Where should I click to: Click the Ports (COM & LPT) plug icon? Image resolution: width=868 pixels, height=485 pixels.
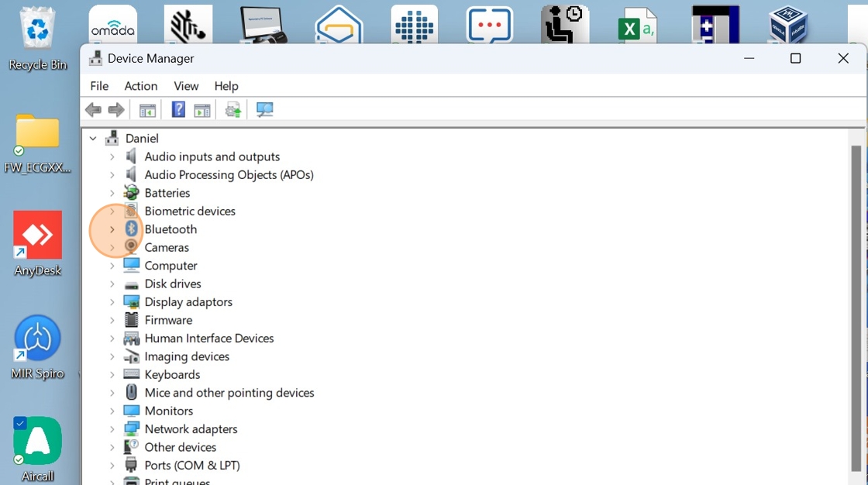click(x=131, y=465)
